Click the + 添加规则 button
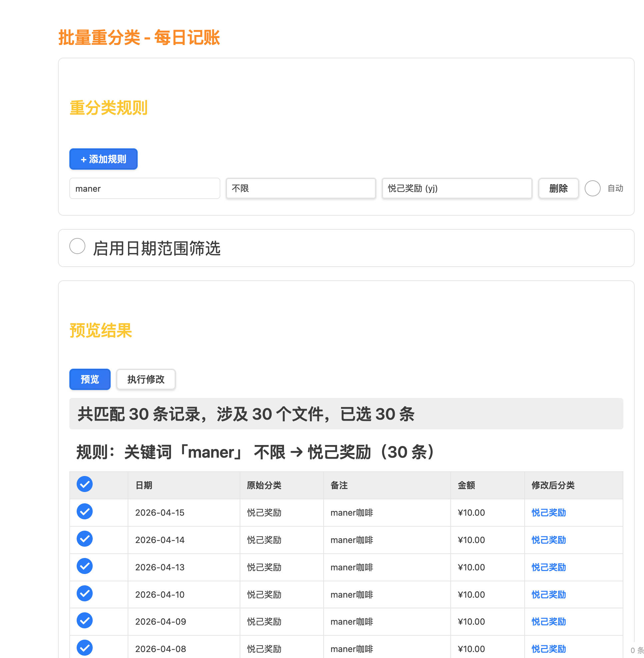 [x=103, y=159]
